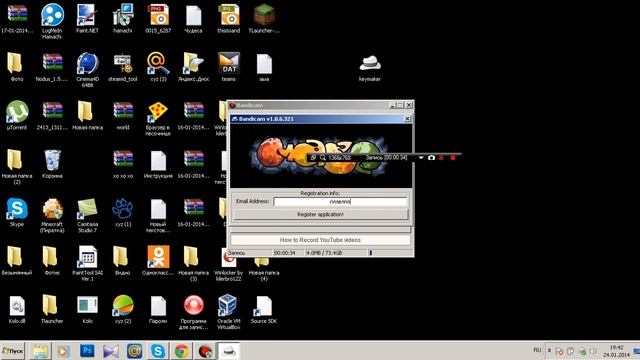This screenshot has height=360, width=640.
Task: Open the Одноклассники desktop shortcut
Action: click(x=158, y=261)
